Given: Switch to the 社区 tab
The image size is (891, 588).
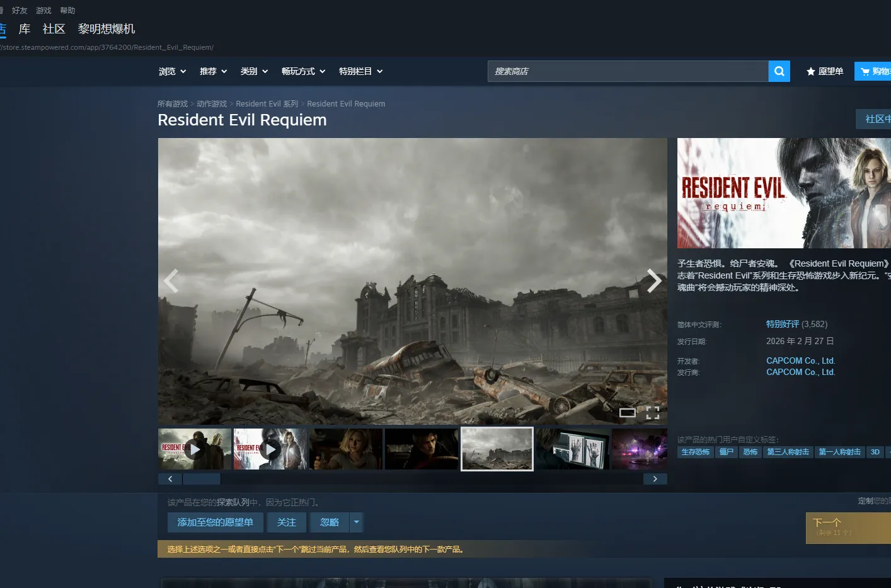Looking at the screenshot, I should tap(54, 29).
